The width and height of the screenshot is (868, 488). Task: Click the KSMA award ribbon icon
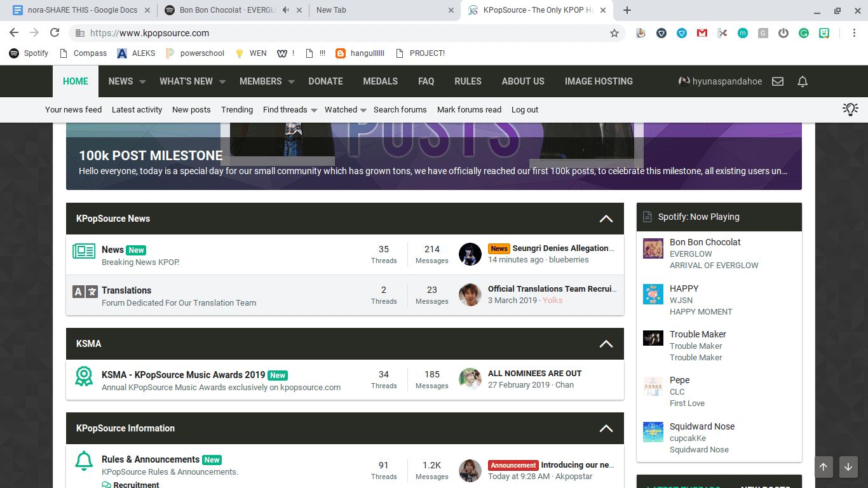pyautogui.click(x=84, y=376)
